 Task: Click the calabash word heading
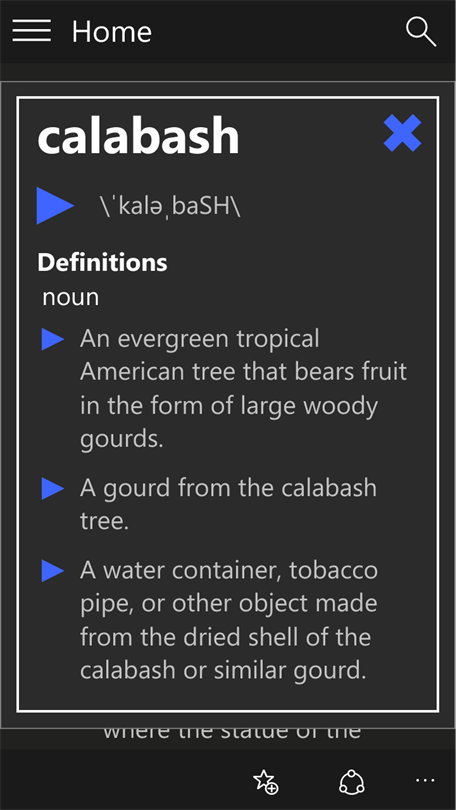138,135
